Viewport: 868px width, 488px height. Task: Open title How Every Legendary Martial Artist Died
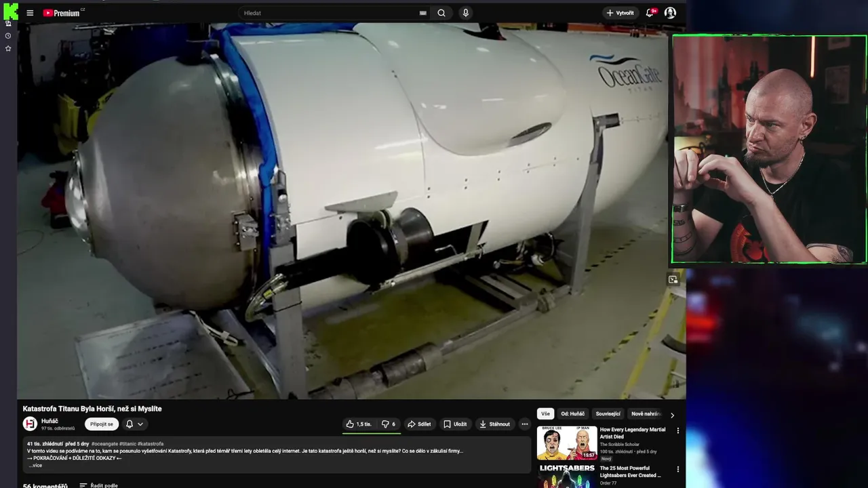click(633, 433)
